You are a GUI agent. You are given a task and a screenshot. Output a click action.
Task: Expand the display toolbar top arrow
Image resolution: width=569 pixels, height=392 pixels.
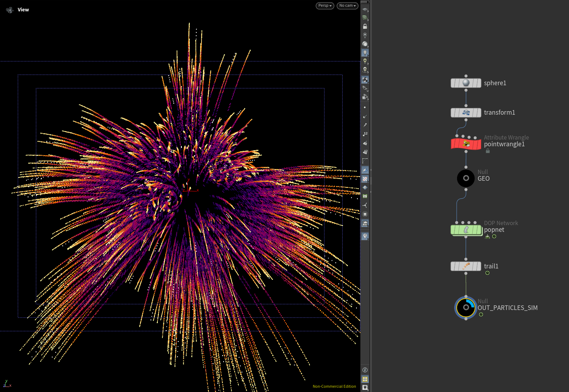click(365, 2)
